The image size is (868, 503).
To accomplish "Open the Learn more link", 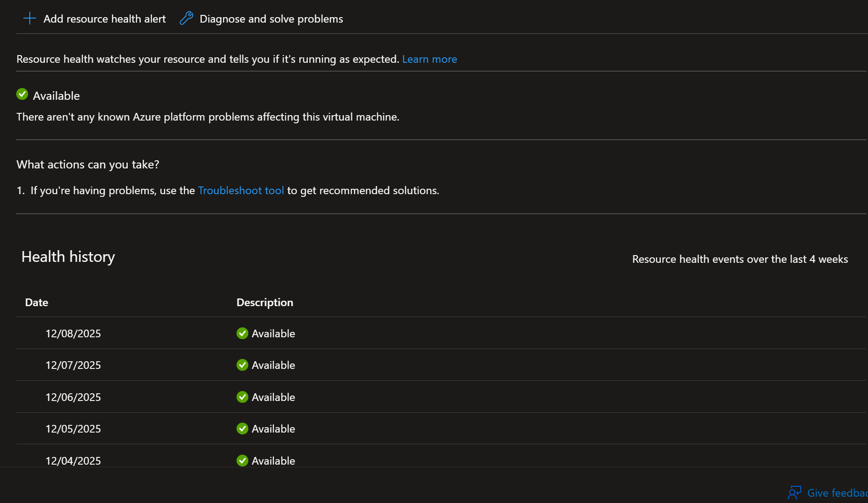I will click(429, 59).
